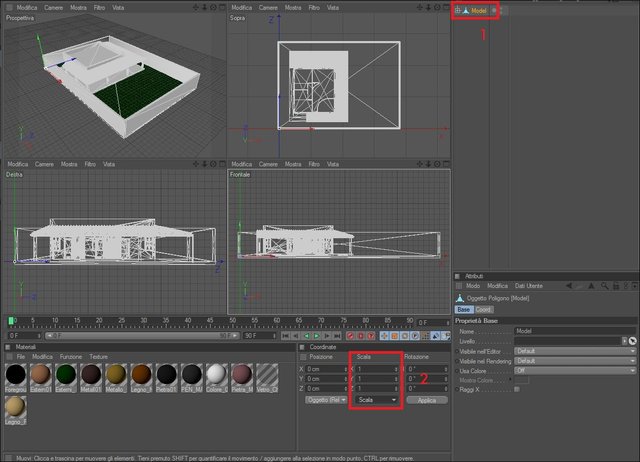This screenshot has height=462, width=640.
Task: Enable the Raggi X checkbox
Action: (x=517, y=389)
